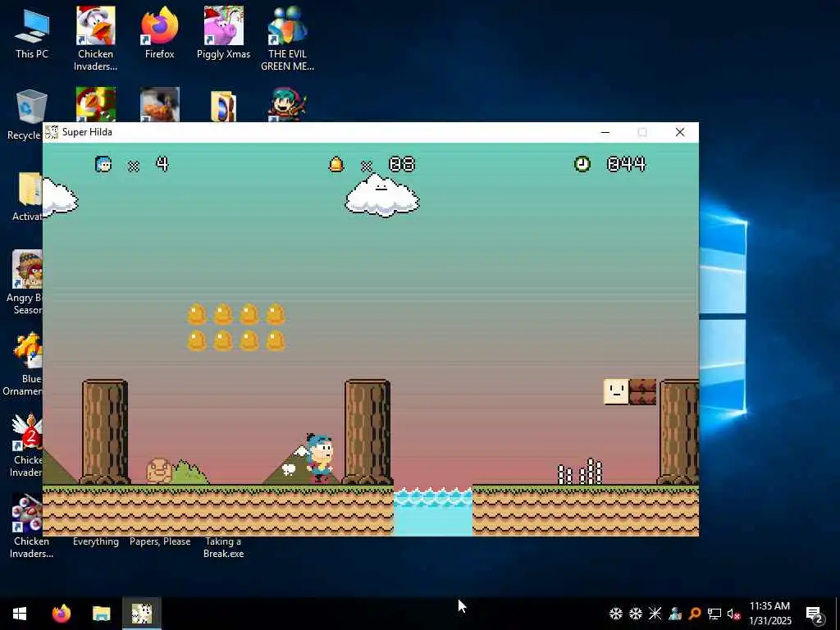Viewport: 840px width, 630px height.
Task: Open the notification center with 2 badge
Action: point(815,614)
